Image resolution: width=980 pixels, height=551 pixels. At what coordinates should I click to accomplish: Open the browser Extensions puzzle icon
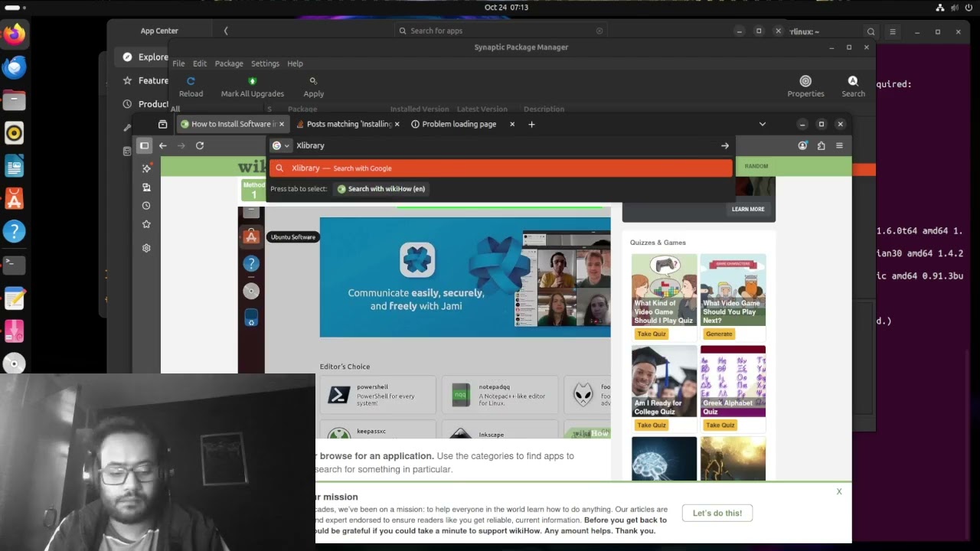coord(821,145)
